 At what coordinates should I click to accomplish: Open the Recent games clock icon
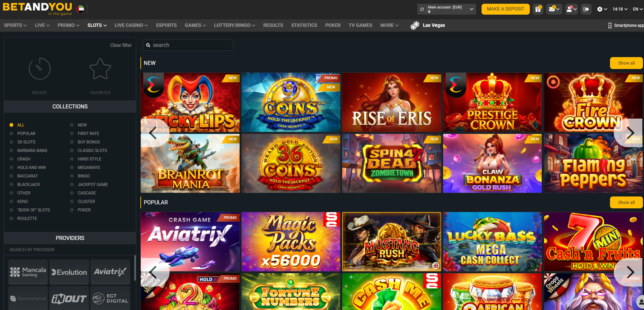point(40,69)
